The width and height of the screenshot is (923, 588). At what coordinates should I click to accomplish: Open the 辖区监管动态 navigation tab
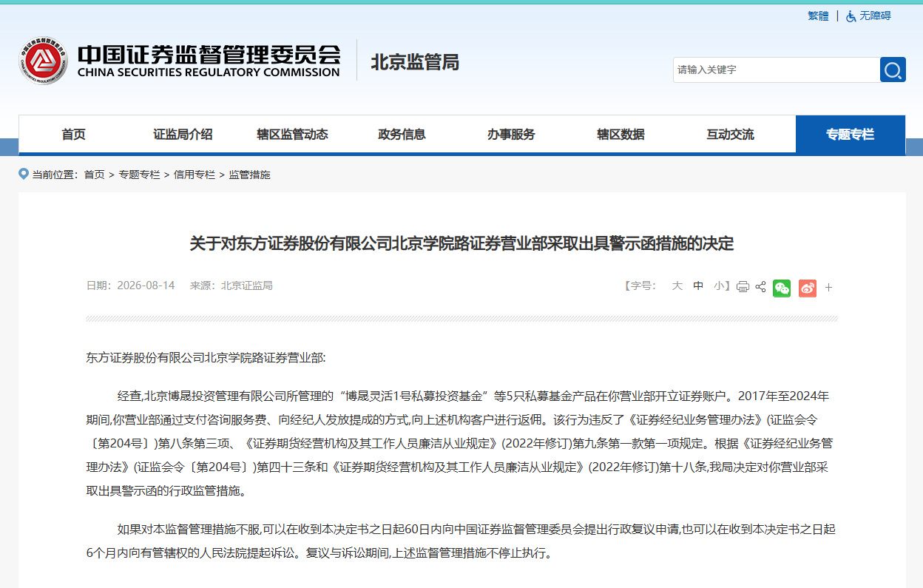tap(292, 135)
